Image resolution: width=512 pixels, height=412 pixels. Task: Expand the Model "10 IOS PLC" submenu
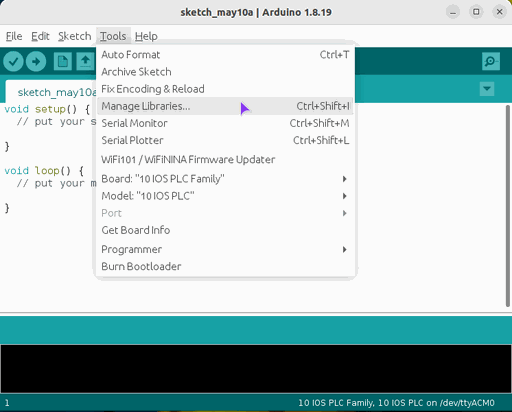(x=225, y=196)
